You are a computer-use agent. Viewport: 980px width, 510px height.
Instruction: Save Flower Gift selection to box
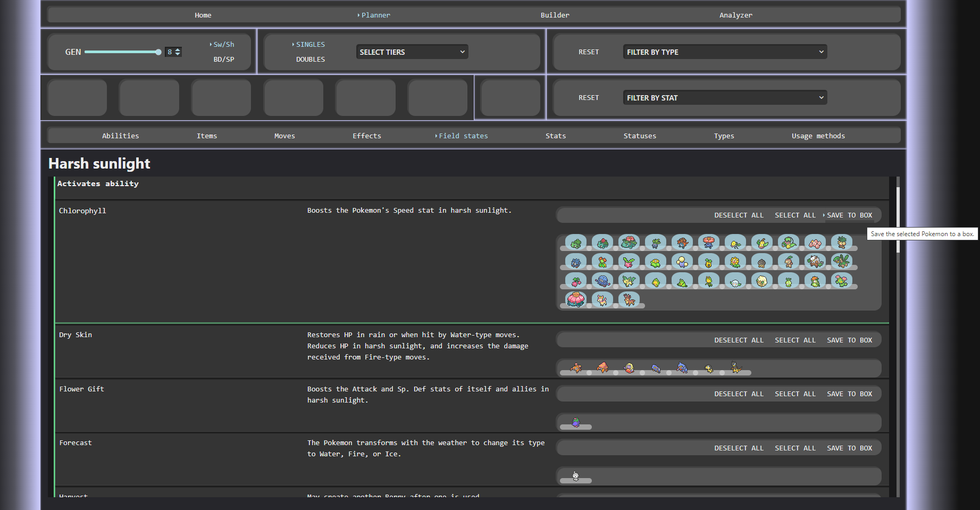pyautogui.click(x=849, y=394)
